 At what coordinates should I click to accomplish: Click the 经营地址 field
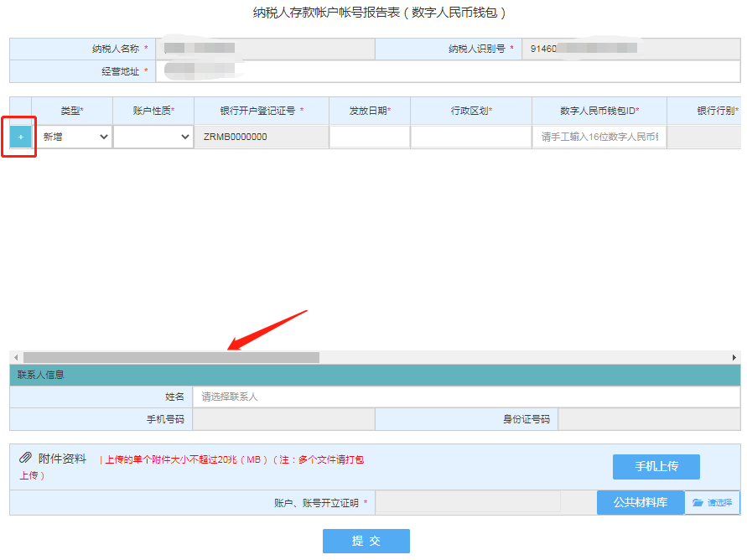(448, 71)
